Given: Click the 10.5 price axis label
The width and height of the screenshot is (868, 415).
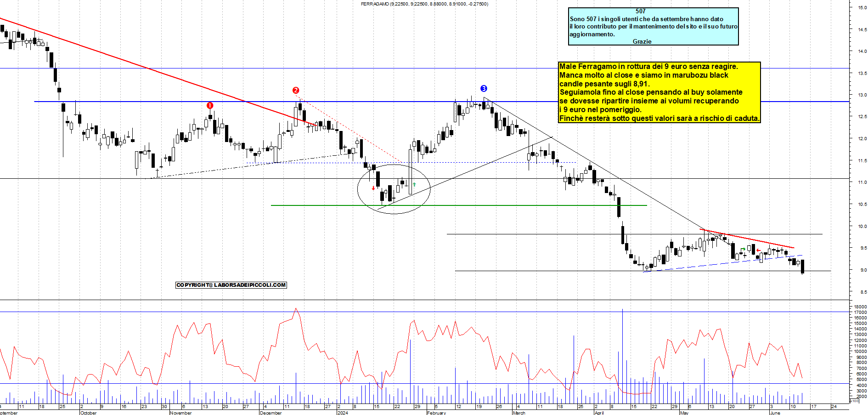Looking at the screenshot, I should coord(862,204).
